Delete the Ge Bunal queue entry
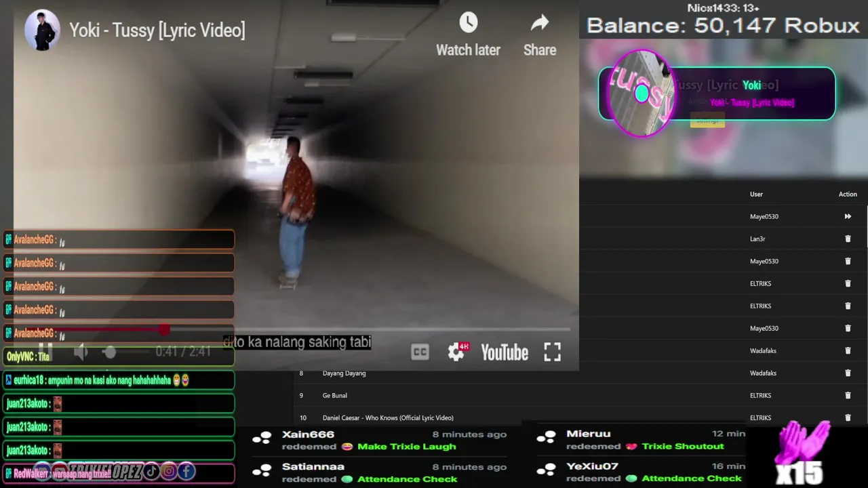This screenshot has width=868, height=488. point(848,395)
